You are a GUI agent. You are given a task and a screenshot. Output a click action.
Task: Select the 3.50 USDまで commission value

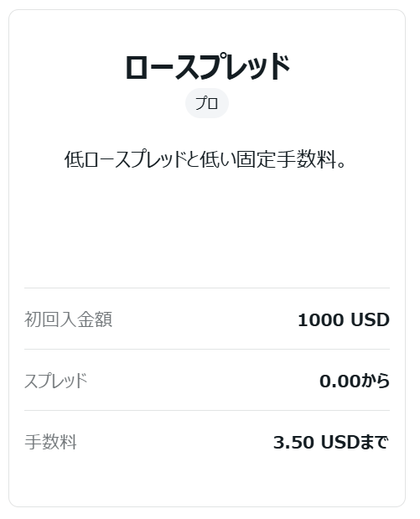tap(331, 442)
